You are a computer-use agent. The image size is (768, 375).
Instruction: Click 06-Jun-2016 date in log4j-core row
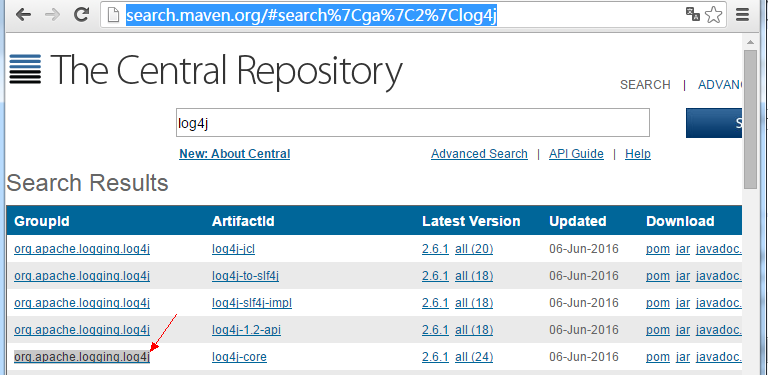tap(584, 357)
